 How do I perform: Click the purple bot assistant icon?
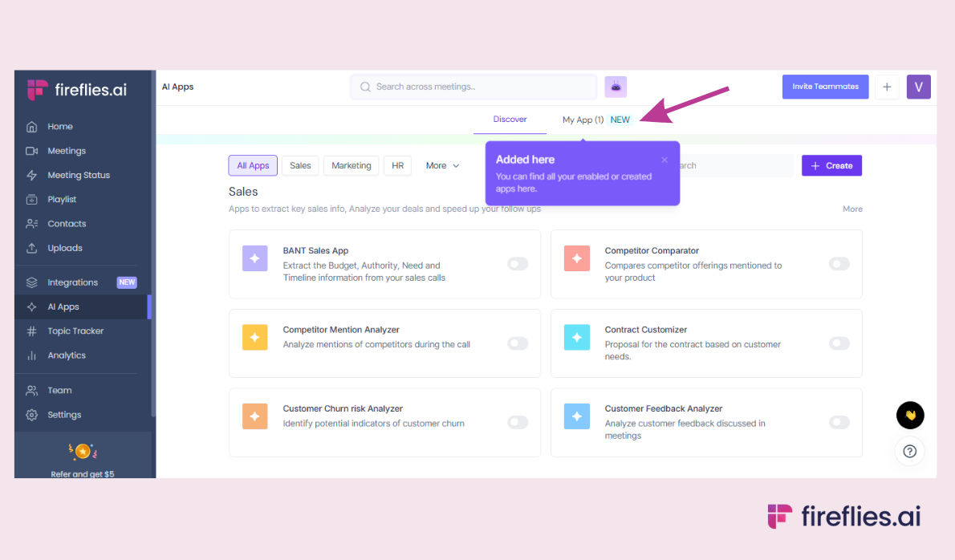coord(616,87)
